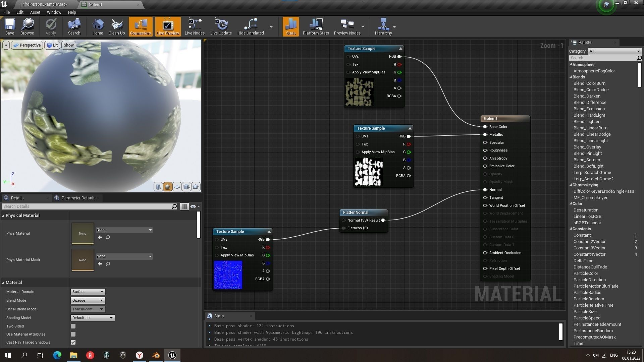Uncheck Cast Ray Traced Shadows

point(73,342)
